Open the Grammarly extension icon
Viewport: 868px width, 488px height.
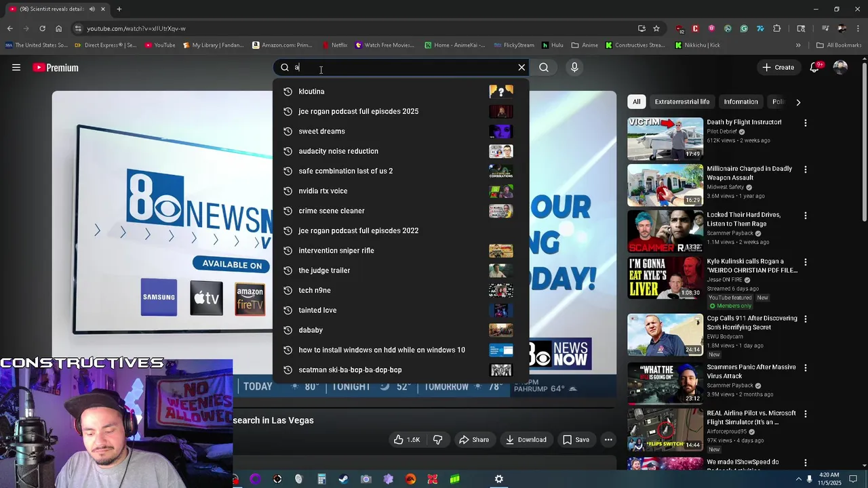point(744,28)
